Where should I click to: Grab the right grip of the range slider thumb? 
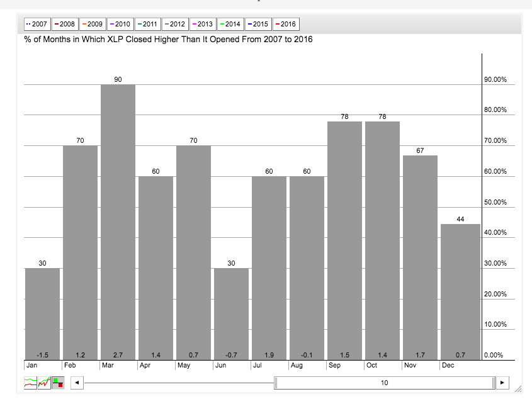[494, 383]
